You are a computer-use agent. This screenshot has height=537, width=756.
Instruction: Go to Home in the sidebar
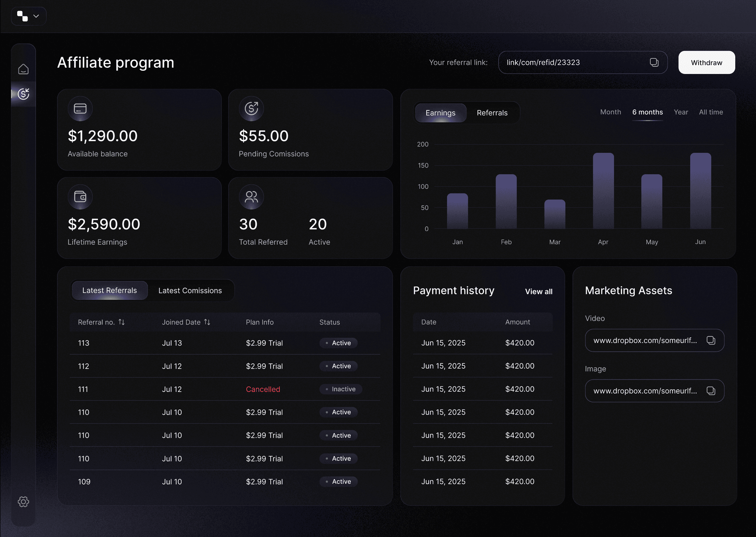pos(23,69)
